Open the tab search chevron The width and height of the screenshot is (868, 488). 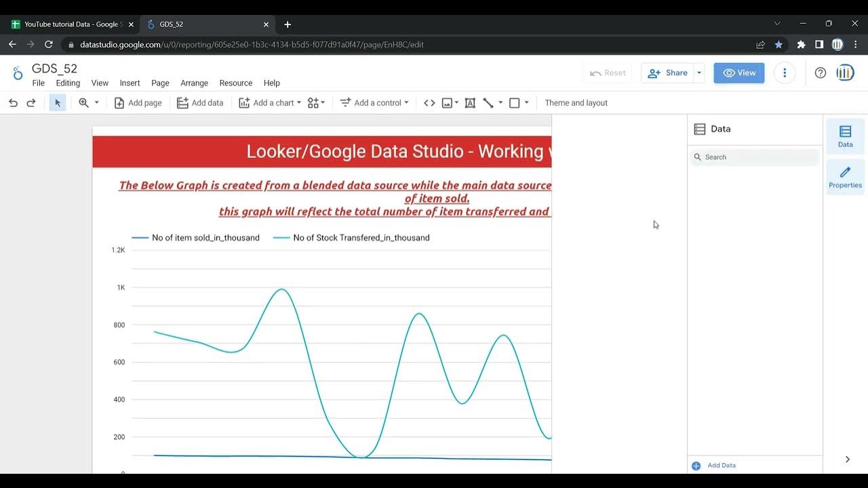[777, 24]
